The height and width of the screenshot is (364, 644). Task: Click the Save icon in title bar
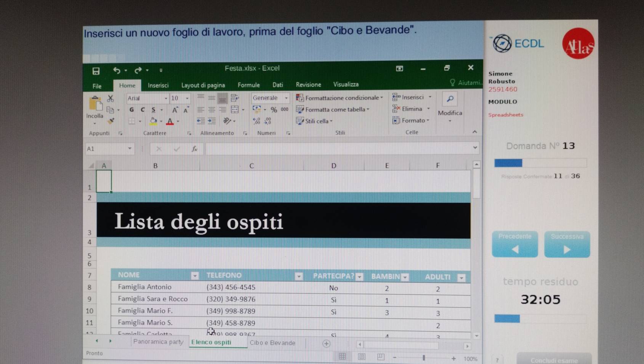click(x=96, y=71)
